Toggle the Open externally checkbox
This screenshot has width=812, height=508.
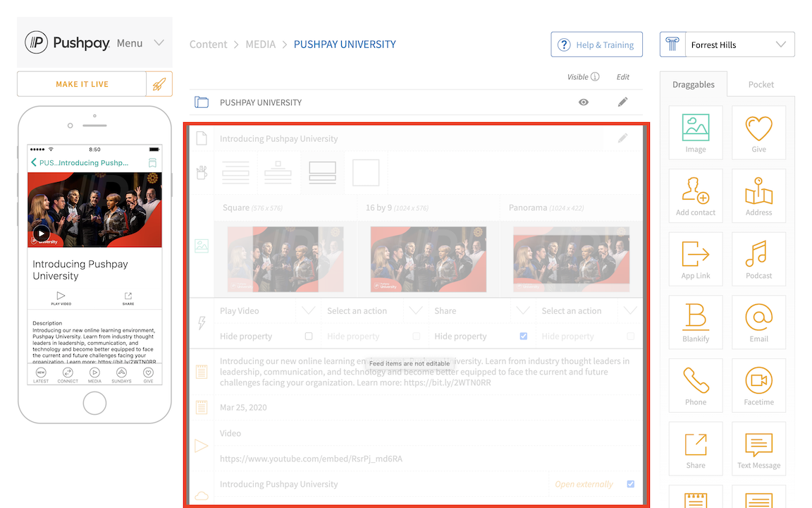pyautogui.click(x=630, y=484)
